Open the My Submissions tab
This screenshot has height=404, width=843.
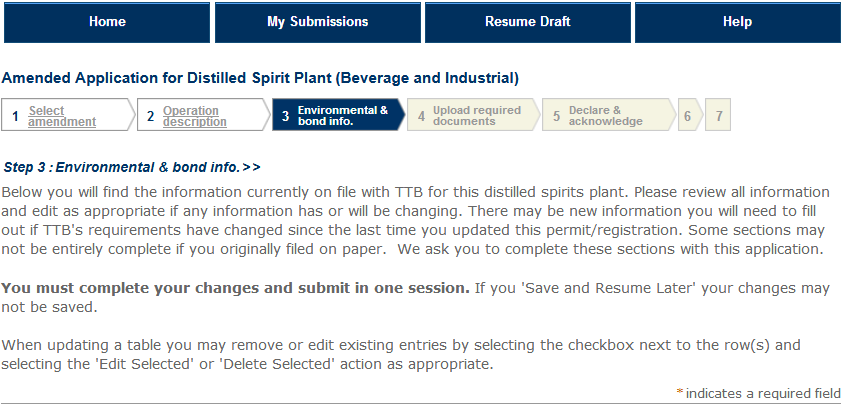point(317,22)
